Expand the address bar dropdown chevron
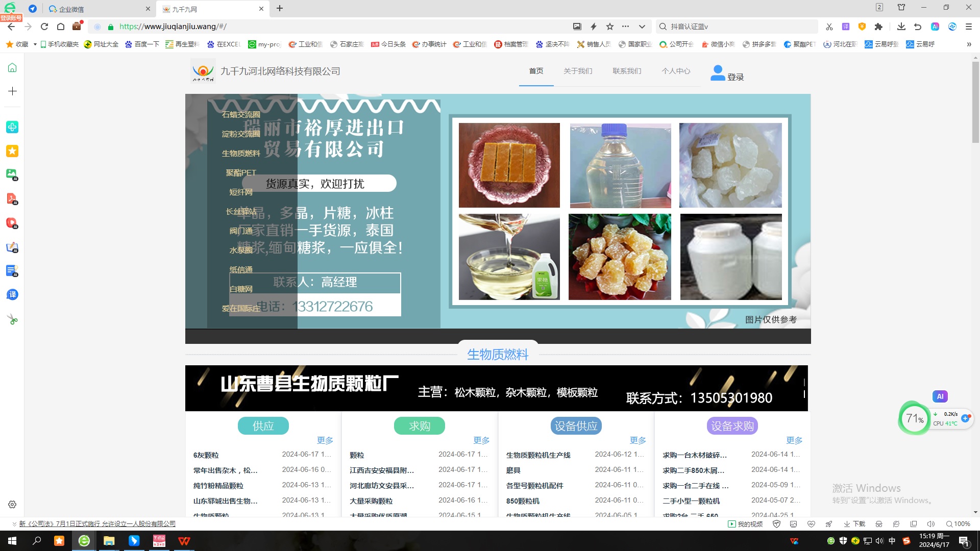This screenshot has width=980, height=551. click(x=642, y=27)
